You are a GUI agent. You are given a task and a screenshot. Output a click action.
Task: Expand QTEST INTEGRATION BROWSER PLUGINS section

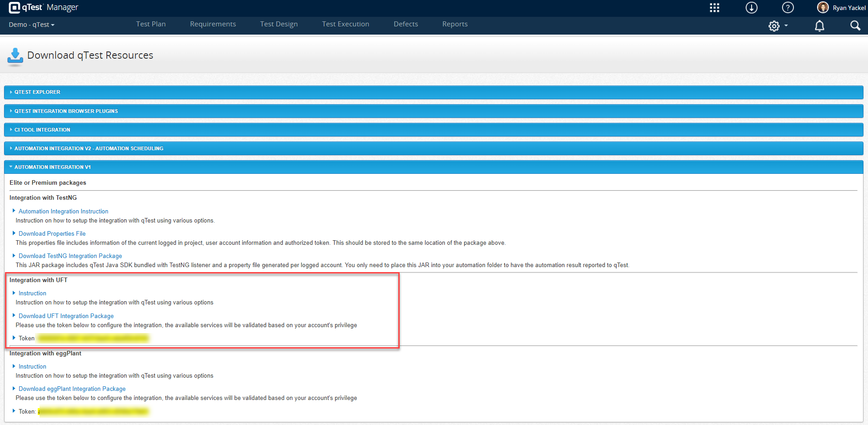tap(66, 111)
